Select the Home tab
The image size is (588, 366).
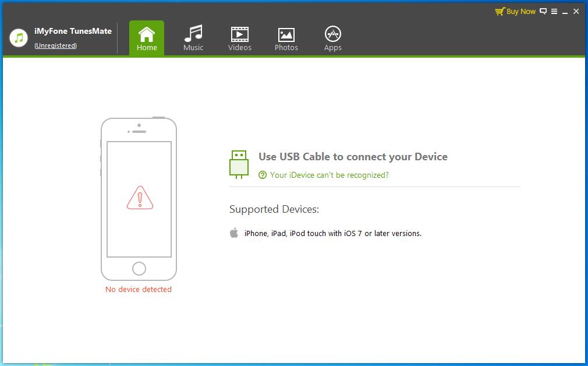[x=147, y=38]
